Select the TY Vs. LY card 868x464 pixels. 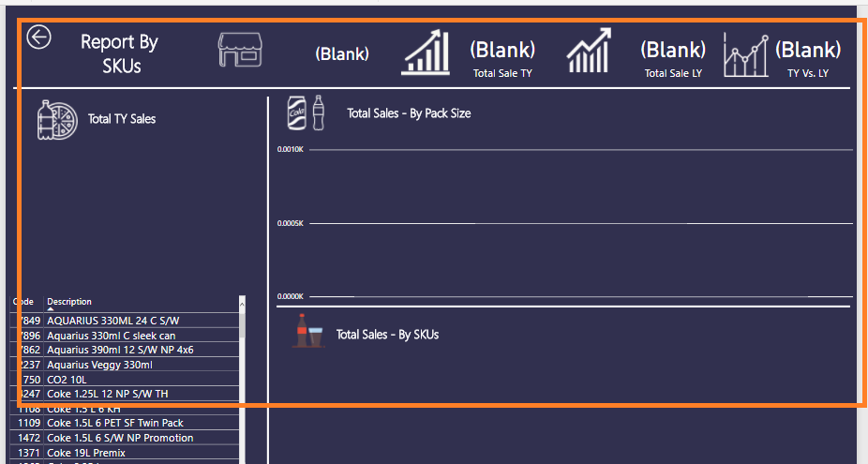tap(808, 58)
